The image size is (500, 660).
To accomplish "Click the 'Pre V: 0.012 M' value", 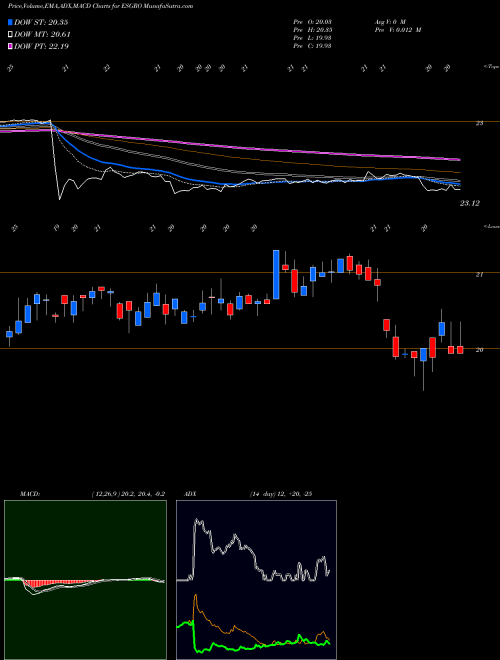I will point(397,30).
